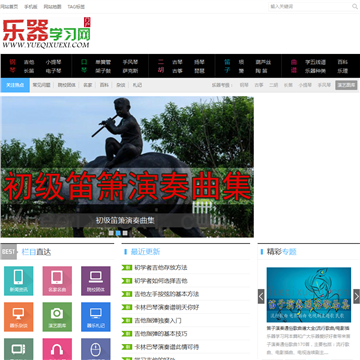The height and width of the screenshot is (360, 360).
Task: Click green tag icon beside 吉他削弹独奏入门
Action: pyautogui.click(x=127, y=321)
